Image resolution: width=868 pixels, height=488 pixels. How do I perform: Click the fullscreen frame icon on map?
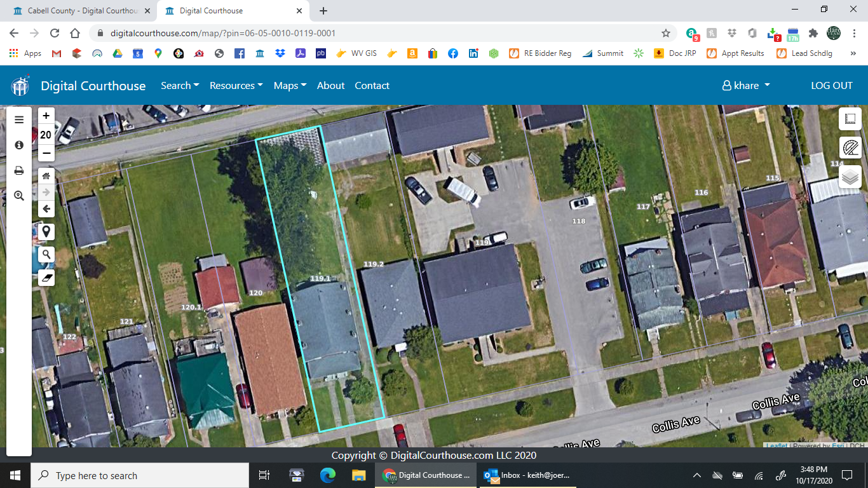pos(850,119)
